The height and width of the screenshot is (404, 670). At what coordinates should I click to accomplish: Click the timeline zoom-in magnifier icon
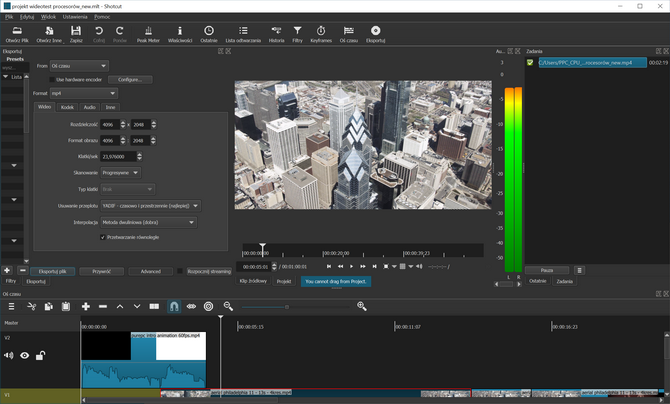point(362,306)
